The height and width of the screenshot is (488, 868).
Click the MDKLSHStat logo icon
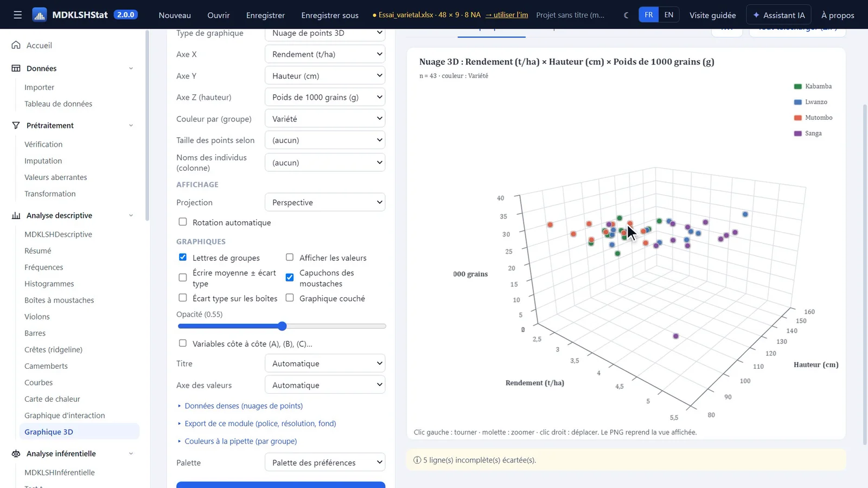(x=40, y=15)
